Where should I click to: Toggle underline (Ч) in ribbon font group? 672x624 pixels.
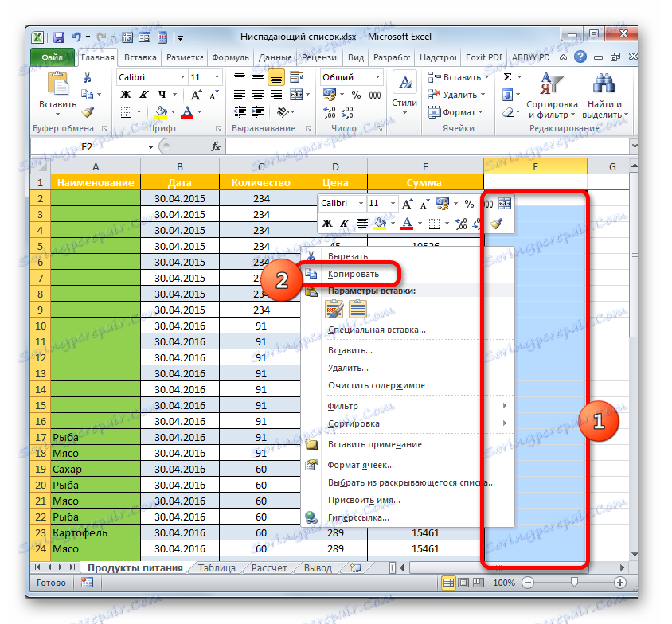click(x=162, y=95)
